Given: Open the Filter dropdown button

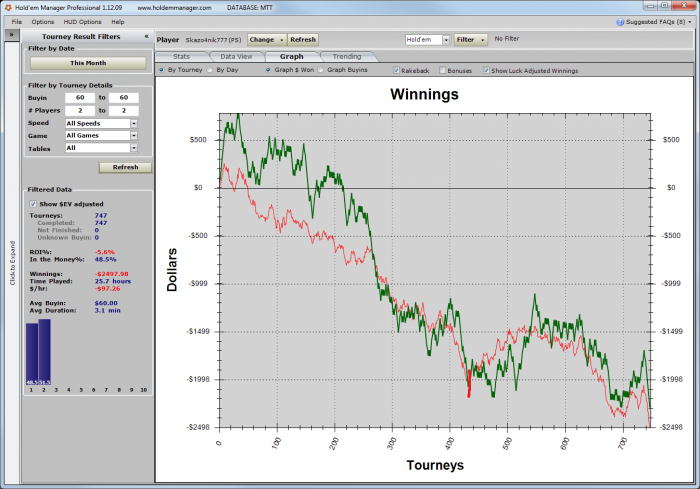Looking at the screenshot, I should (471, 40).
